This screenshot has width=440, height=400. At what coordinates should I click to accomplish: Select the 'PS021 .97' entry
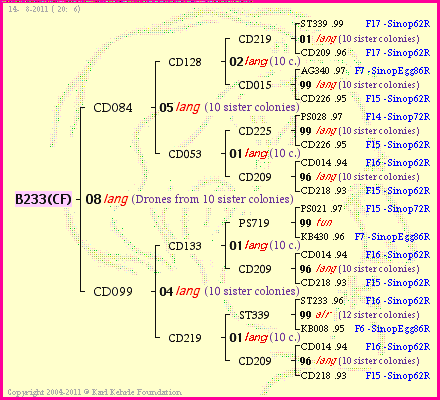pos(321,209)
